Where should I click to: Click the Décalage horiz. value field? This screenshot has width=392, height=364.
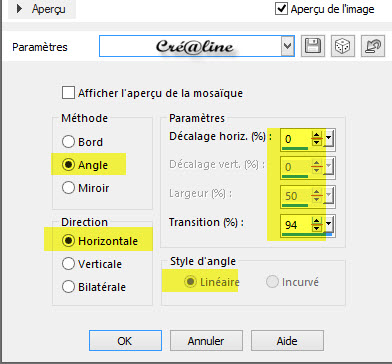[296, 139]
